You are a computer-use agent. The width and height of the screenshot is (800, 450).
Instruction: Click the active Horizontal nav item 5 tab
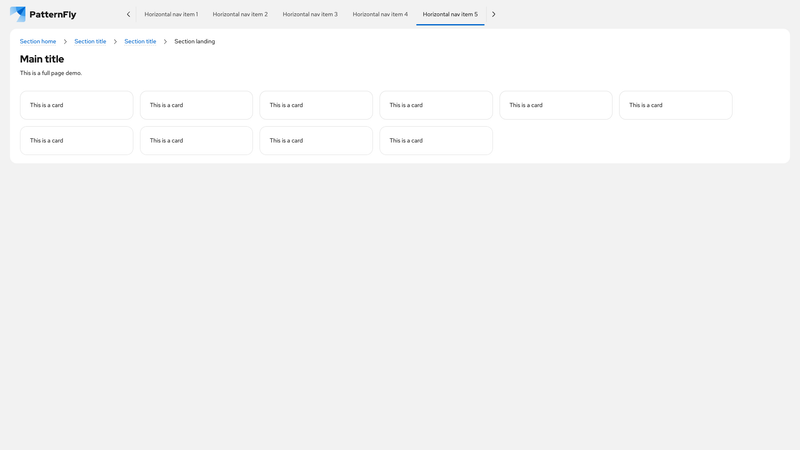(x=450, y=14)
